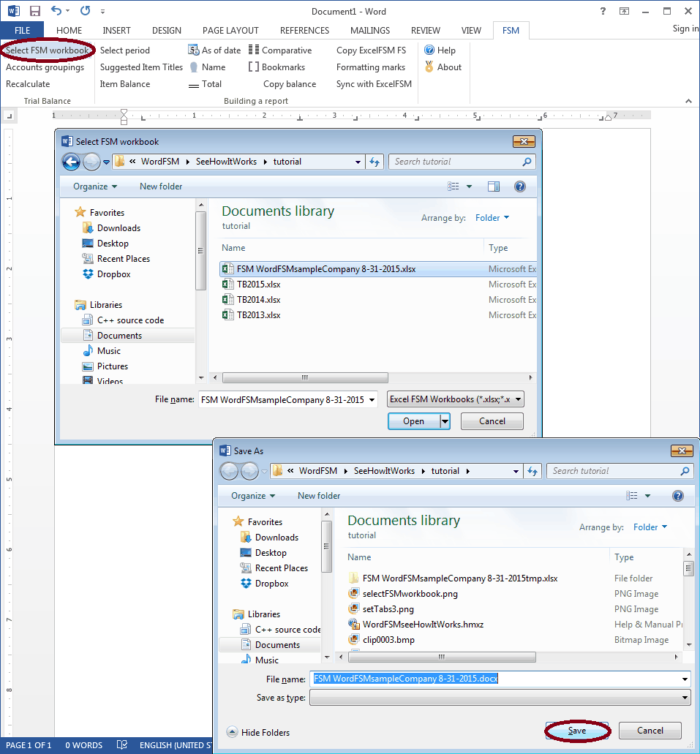This screenshot has width=700, height=754.
Task: Open the Organize menu in Save As dialog
Action: (x=253, y=495)
